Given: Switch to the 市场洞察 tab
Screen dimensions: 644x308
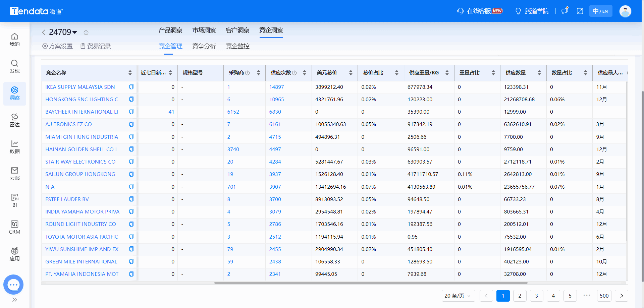Looking at the screenshot, I should click(x=204, y=30).
